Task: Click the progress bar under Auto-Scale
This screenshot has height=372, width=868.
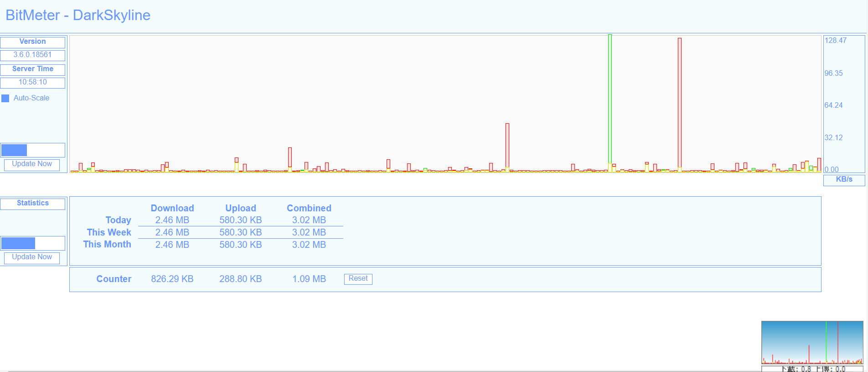Action: pyautogui.click(x=33, y=150)
